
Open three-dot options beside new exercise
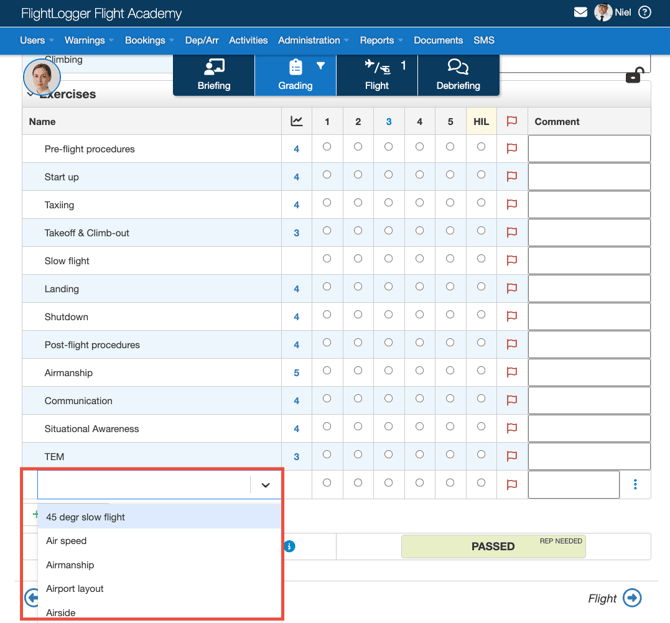coord(635,485)
